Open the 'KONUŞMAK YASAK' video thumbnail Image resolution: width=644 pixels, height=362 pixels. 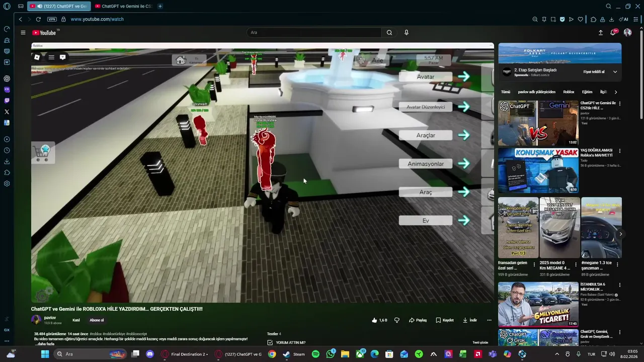[x=538, y=170]
